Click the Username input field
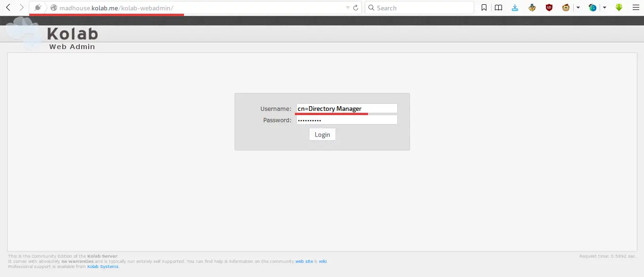Image resolution: width=644 pixels, height=277 pixels. (347, 109)
